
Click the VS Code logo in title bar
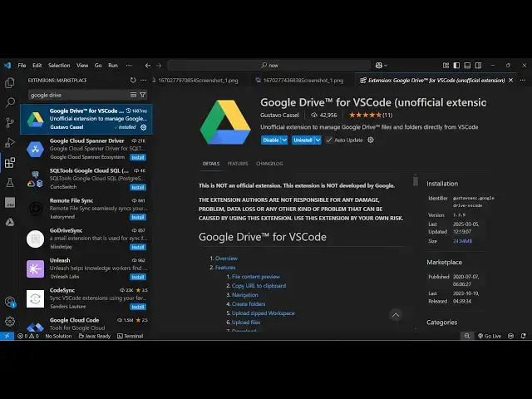(x=7, y=65)
